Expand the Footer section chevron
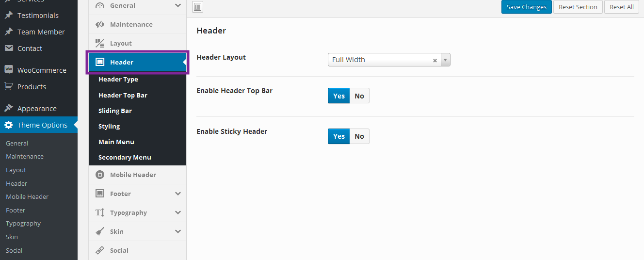Image resolution: width=644 pixels, height=260 pixels. 178,194
